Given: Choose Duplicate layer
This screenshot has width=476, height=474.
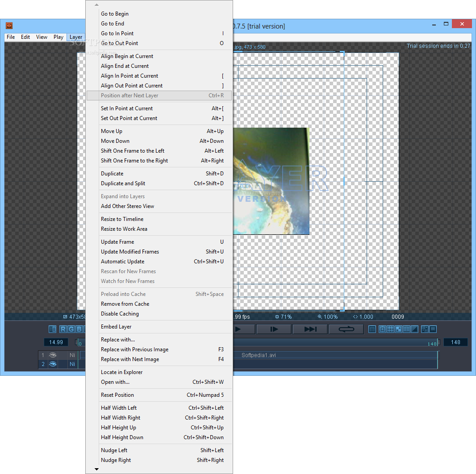Looking at the screenshot, I should pyautogui.click(x=159, y=174).
